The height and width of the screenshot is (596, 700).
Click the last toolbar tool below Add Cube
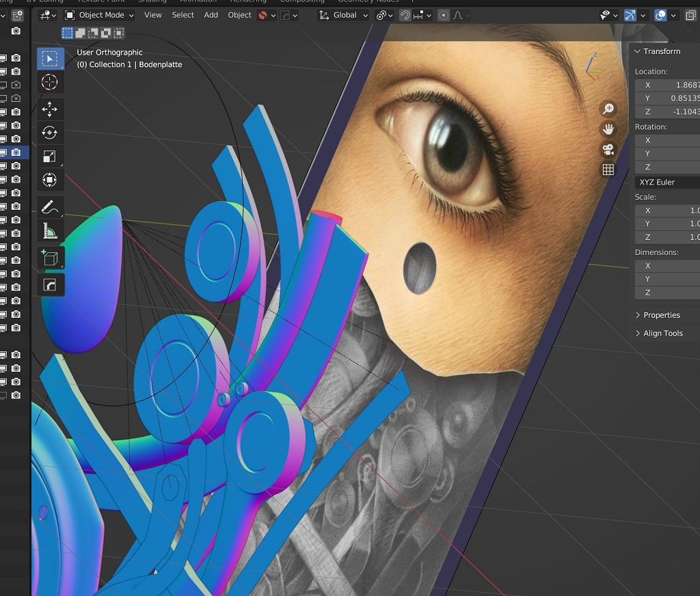49,284
